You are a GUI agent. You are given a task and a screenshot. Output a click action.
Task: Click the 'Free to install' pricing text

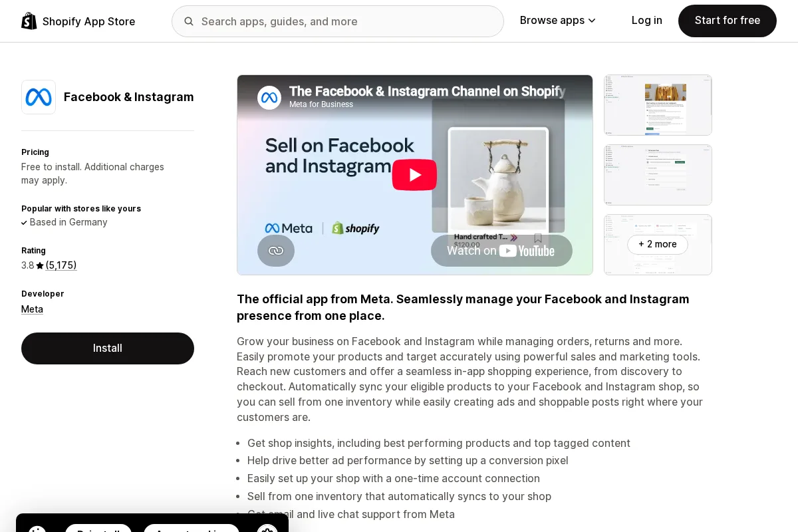tap(92, 174)
